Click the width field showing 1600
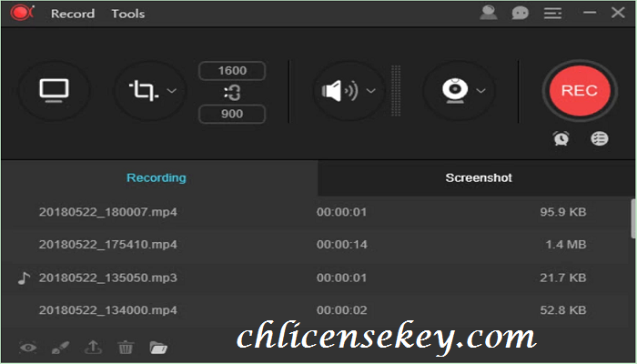 pos(232,71)
